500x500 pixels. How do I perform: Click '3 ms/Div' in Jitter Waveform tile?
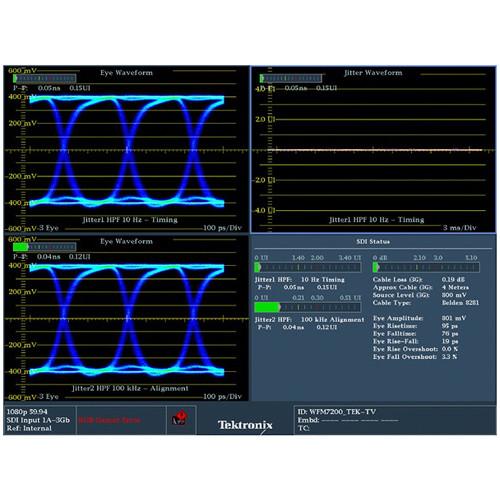(x=459, y=227)
